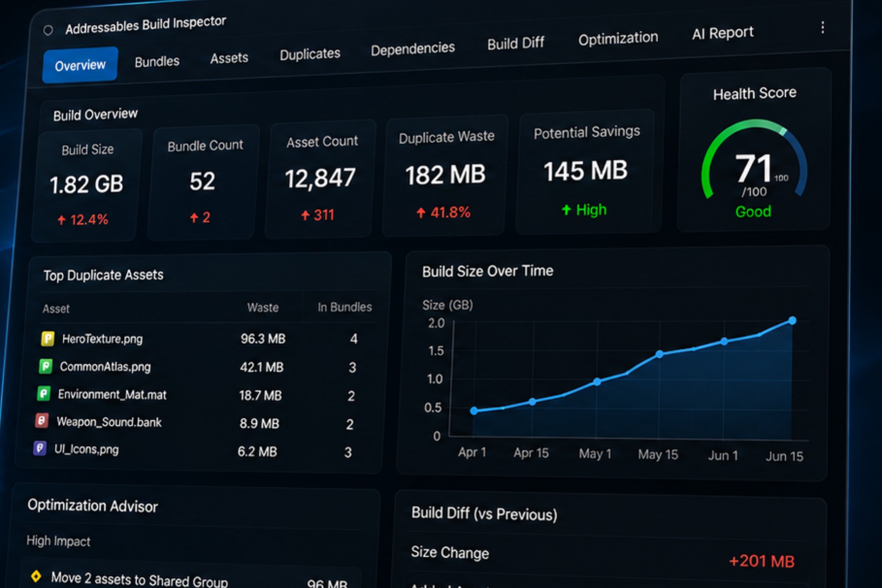Image resolution: width=882 pixels, height=588 pixels.
Task: Click the circle icon beside Addressables Build Inspector
Action: pos(48,30)
